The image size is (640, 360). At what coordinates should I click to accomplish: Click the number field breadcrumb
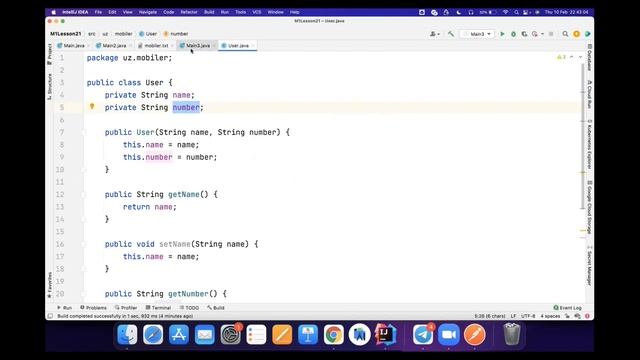pyautogui.click(x=176, y=34)
